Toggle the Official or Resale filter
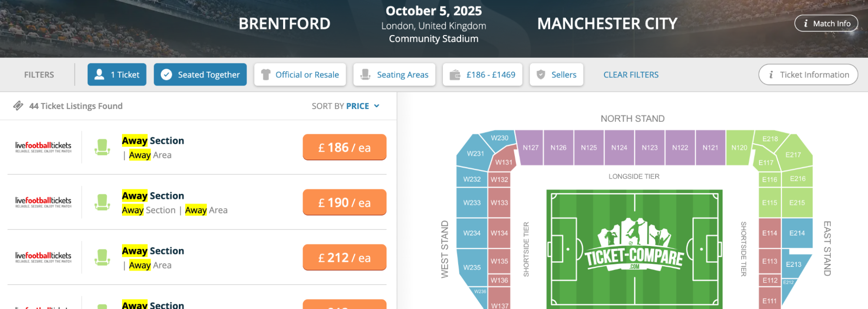This screenshot has width=868, height=309. [x=300, y=74]
